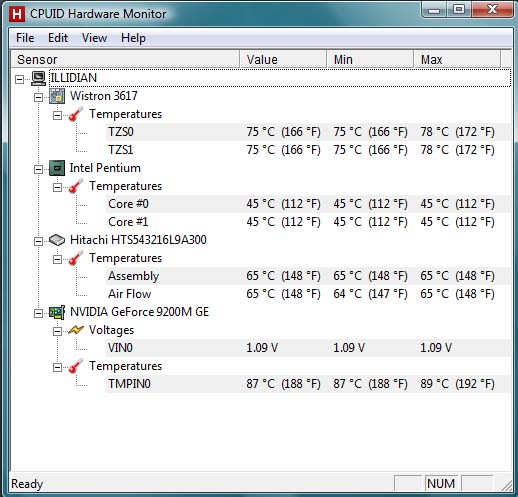Screen dimensions: 518x497
Task: Select the Core #1 sensor row
Action: 308,222
